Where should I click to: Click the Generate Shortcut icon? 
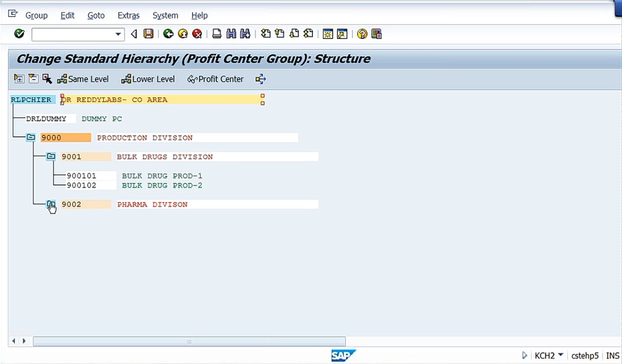click(342, 34)
